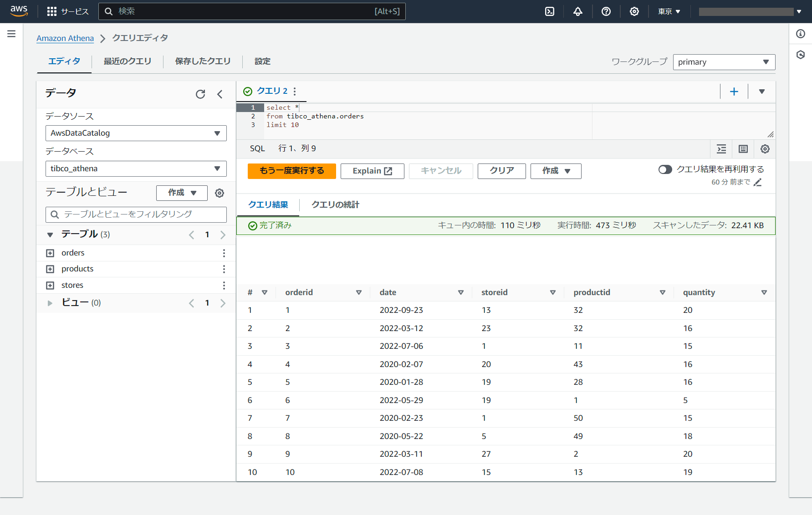
Task: Expand the orders table columns
Action: [x=50, y=253]
